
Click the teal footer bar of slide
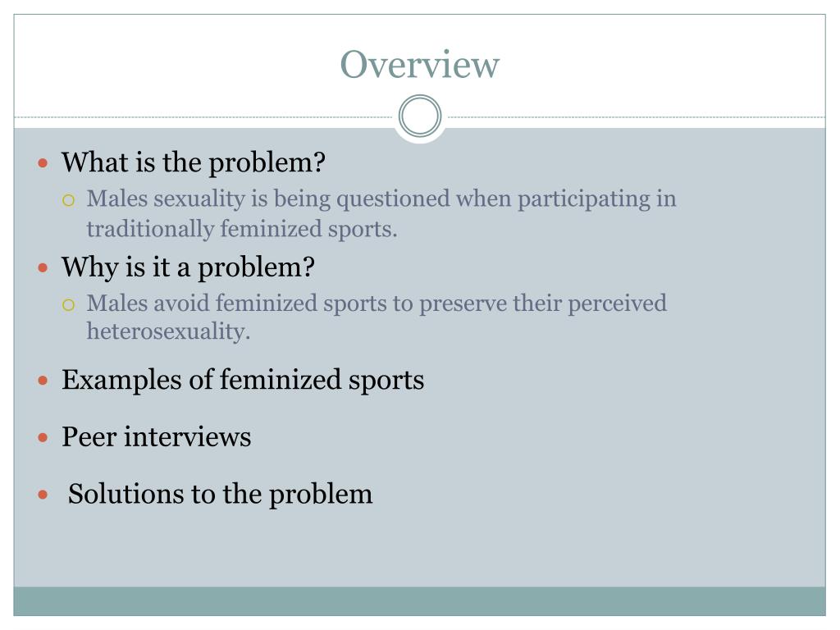click(419, 601)
